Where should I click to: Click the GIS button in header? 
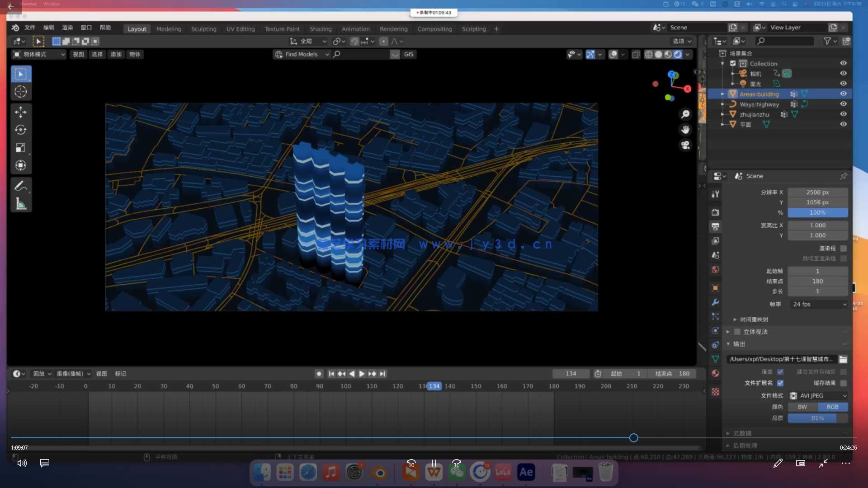(409, 54)
